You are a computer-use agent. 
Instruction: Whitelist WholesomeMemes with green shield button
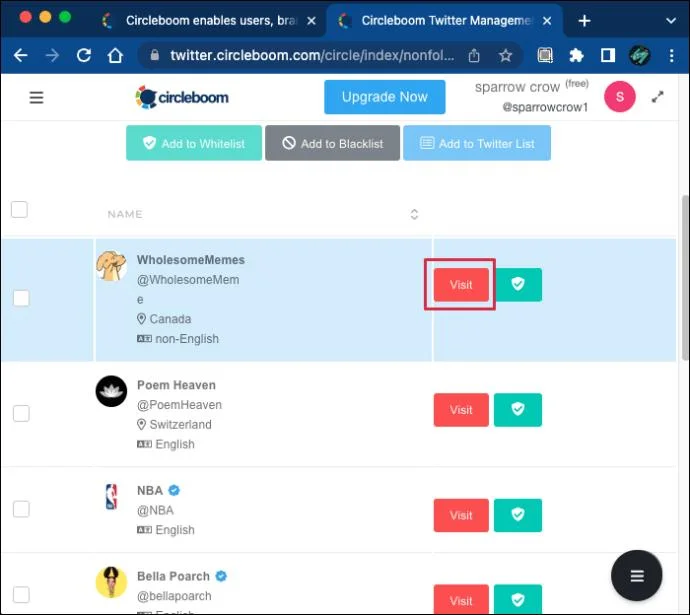coord(518,285)
